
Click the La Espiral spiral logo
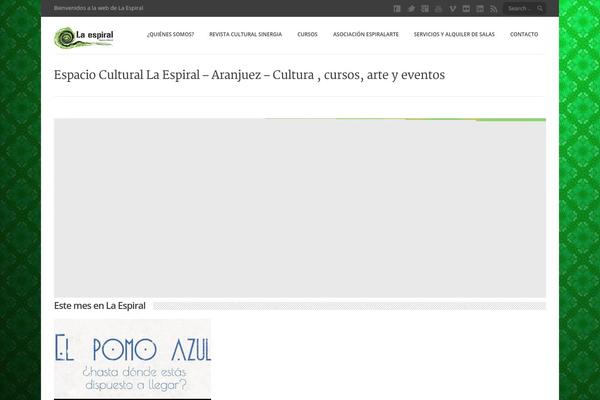(x=84, y=38)
